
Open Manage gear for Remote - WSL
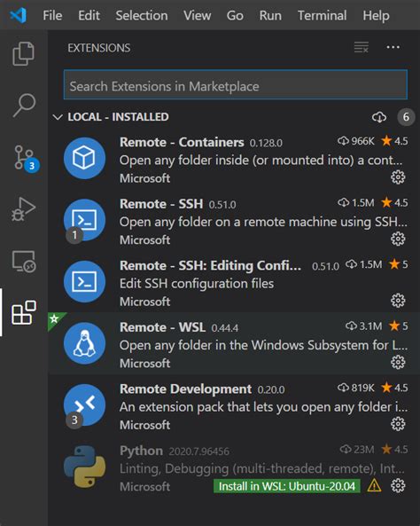398,362
